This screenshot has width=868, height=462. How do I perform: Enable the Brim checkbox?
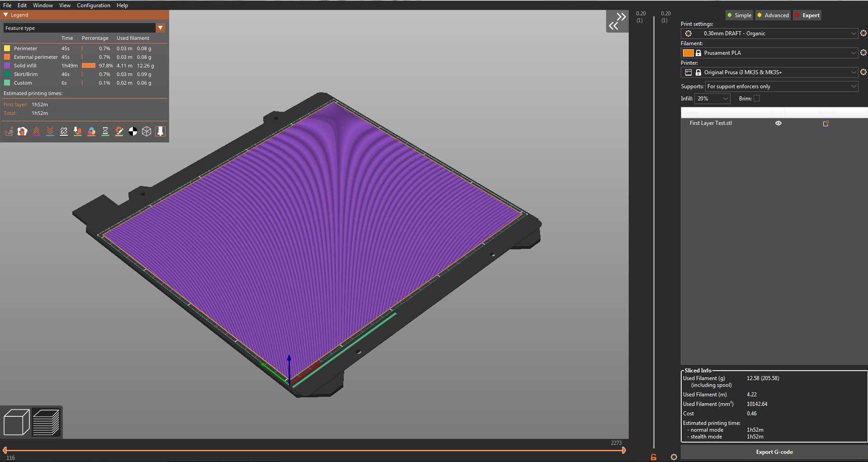click(x=757, y=98)
